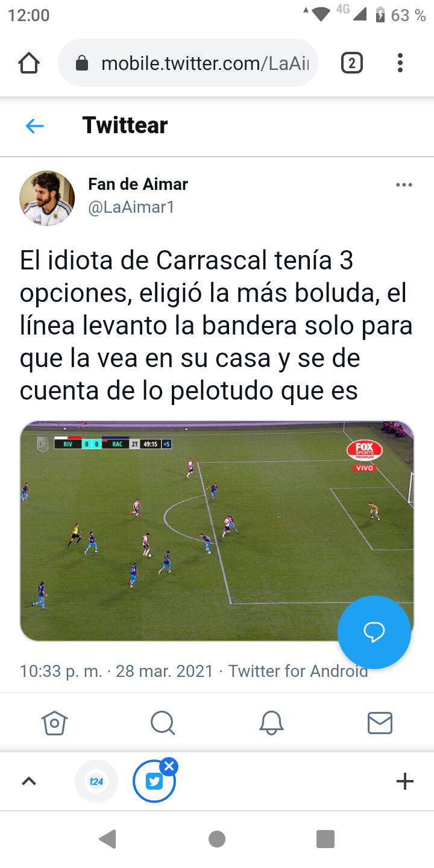This screenshot has height=868, width=434.
Task: Expand the tab group caret
Action: [x=29, y=781]
